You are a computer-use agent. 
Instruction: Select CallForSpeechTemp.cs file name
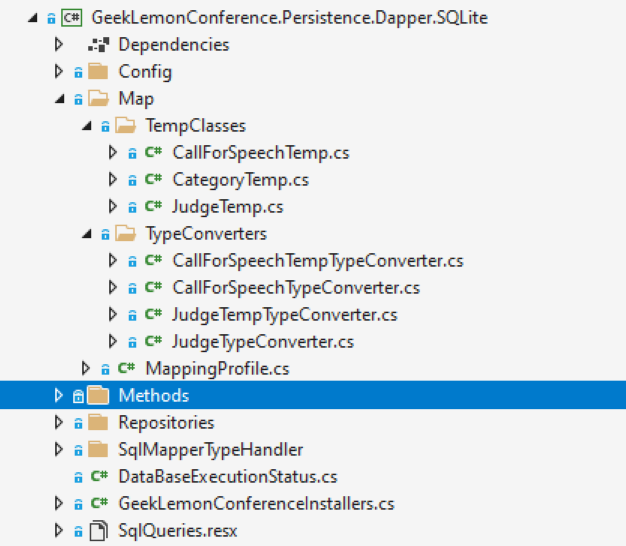pos(261,153)
